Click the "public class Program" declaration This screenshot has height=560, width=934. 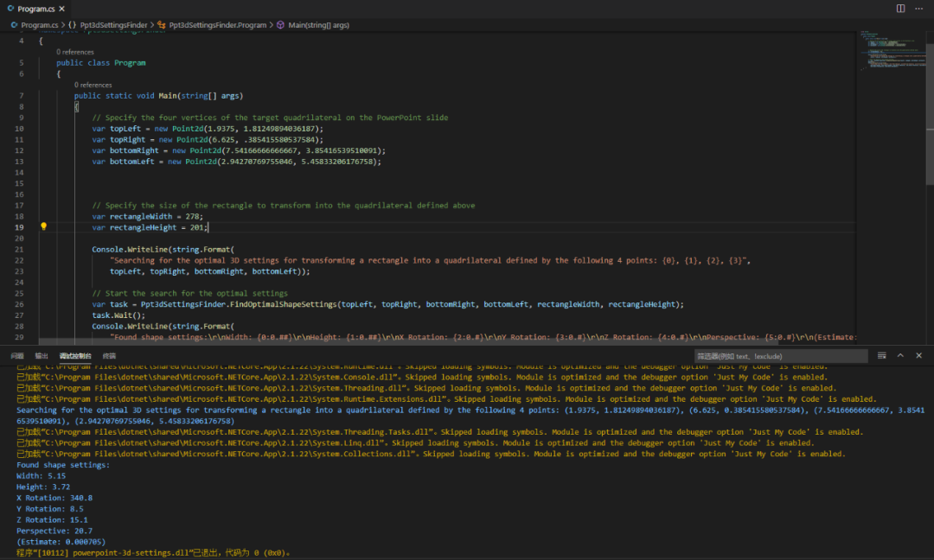point(100,62)
